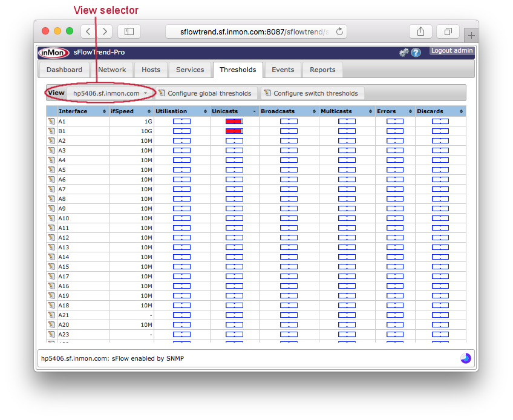Reload the page using the refresh icon
The height and width of the screenshot is (420, 513).
[x=339, y=31]
